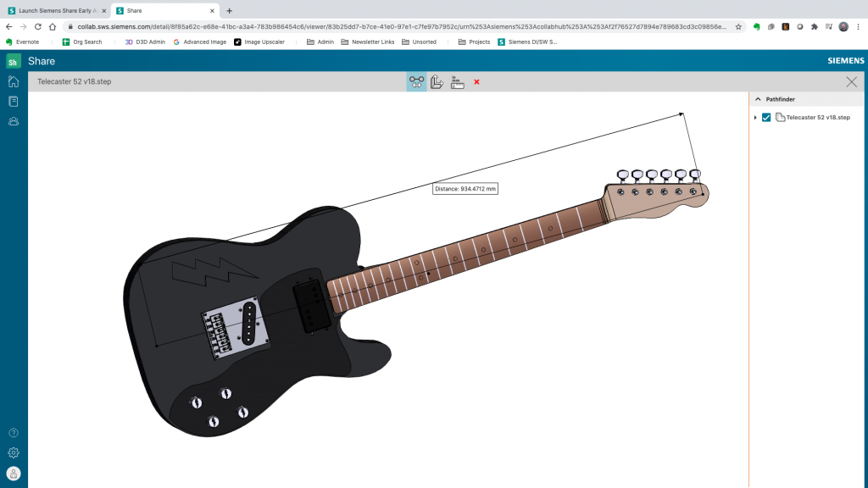Go forward in browser history
Screen dimensions: 868x488
tap(23, 26)
